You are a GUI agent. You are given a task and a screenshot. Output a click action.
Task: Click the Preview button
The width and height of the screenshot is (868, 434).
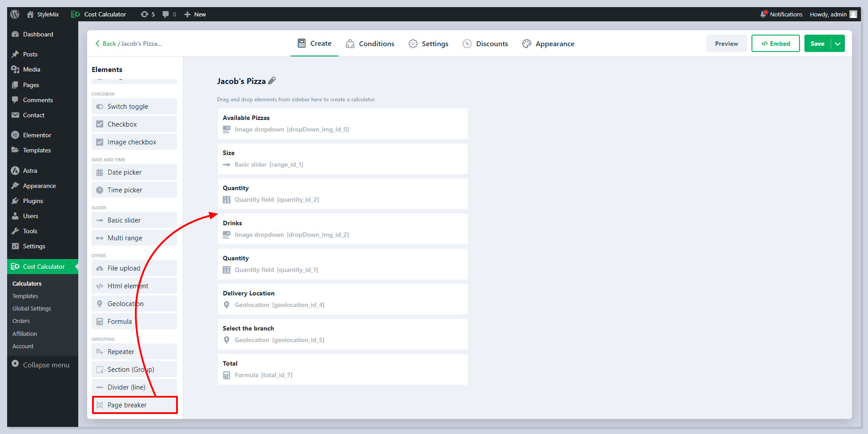[726, 44]
